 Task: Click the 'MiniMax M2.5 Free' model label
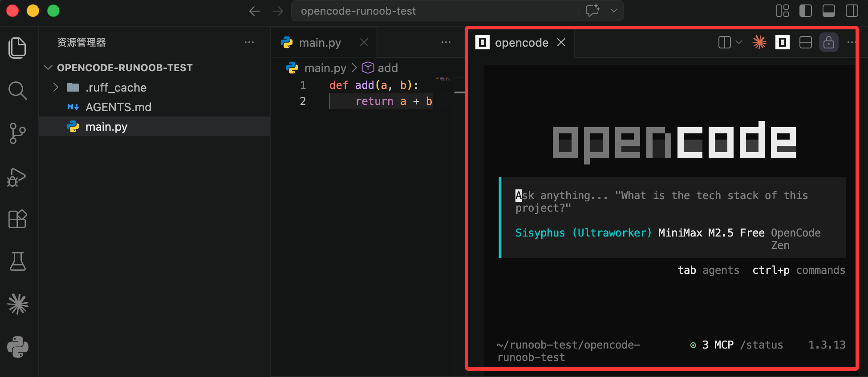(711, 233)
